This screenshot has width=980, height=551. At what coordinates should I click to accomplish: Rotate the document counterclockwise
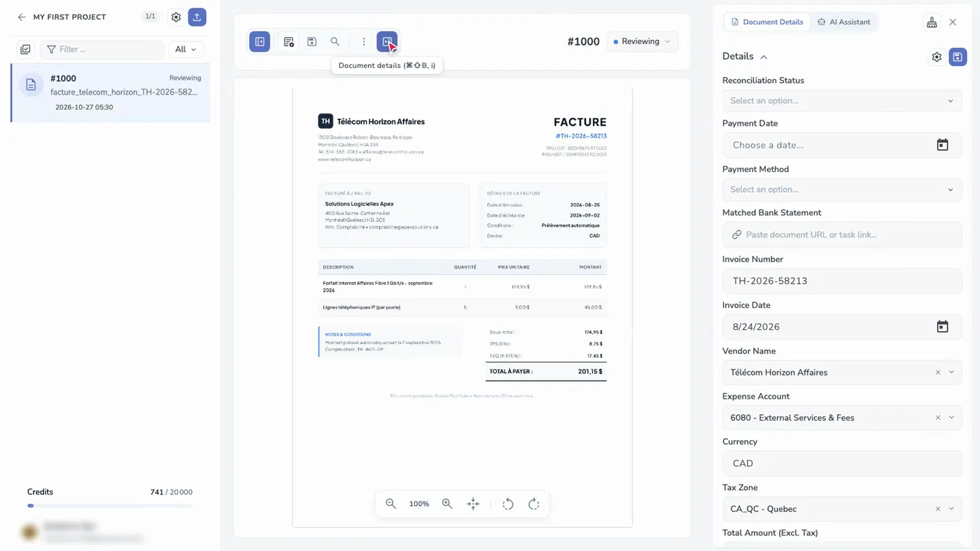pos(508,504)
